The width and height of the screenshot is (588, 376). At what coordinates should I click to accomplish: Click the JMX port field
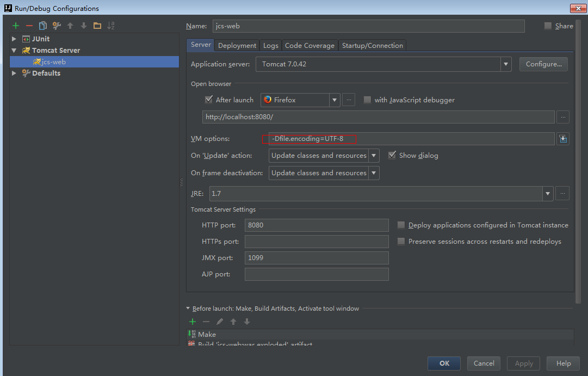click(317, 258)
